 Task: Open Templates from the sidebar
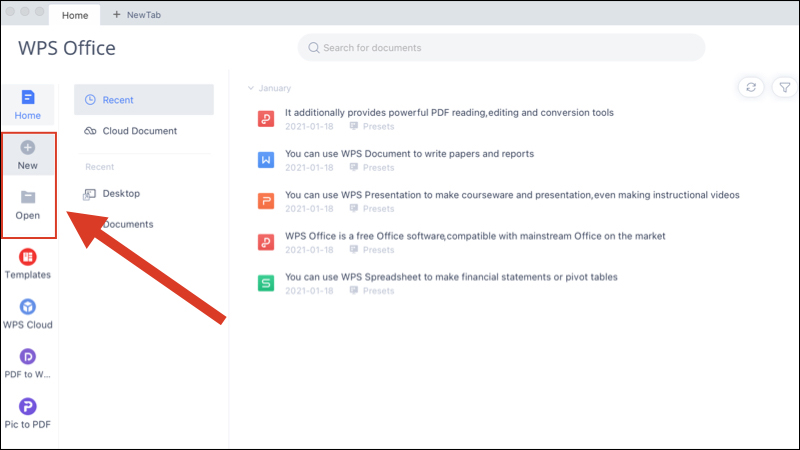pos(28,263)
